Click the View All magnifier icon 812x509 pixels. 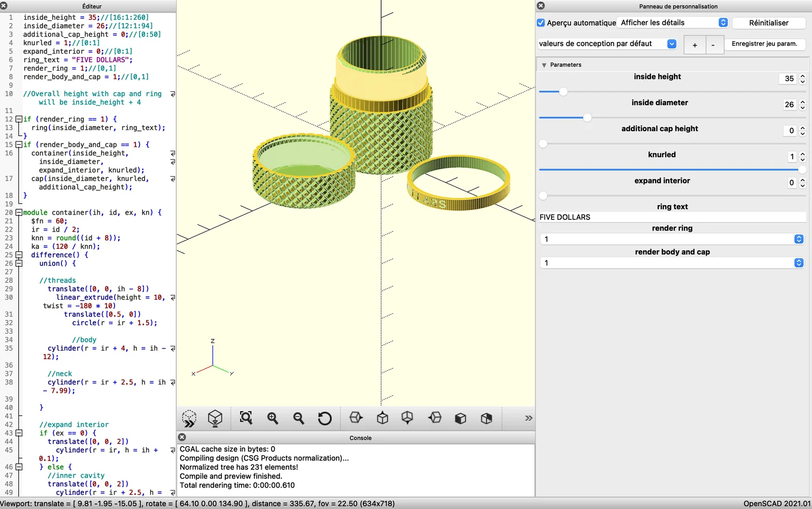pyautogui.click(x=246, y=418)
